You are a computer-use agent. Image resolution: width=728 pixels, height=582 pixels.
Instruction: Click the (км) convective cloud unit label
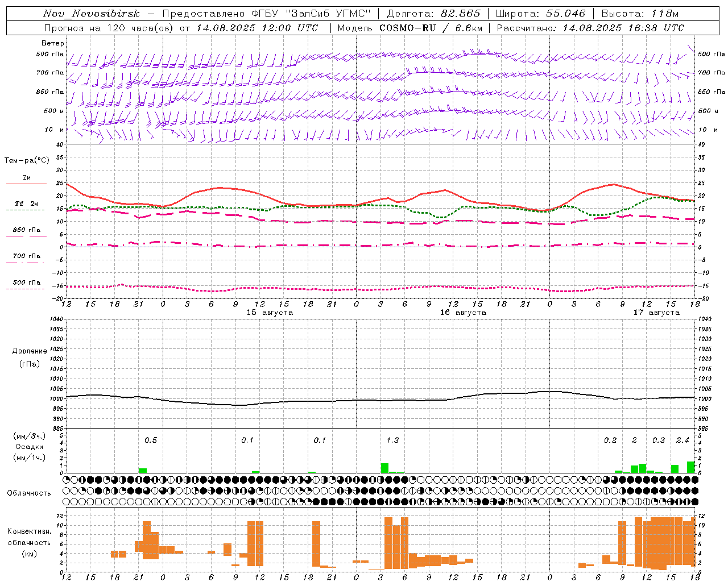click(x=30, y=554)
